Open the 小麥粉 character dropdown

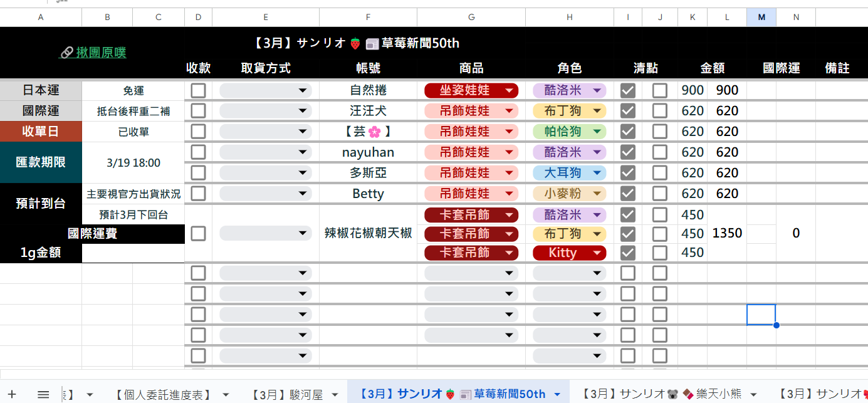click(x=570, y=193)
